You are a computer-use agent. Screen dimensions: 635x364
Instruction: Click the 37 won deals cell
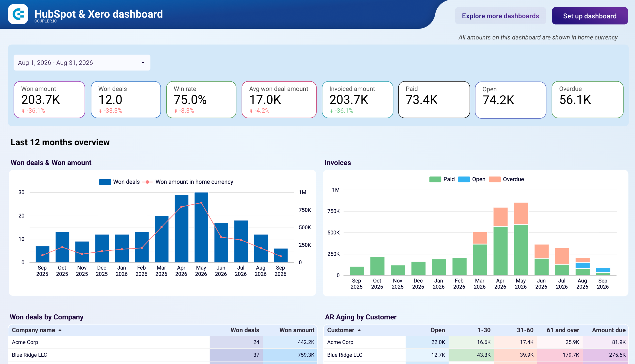(236, 355)
